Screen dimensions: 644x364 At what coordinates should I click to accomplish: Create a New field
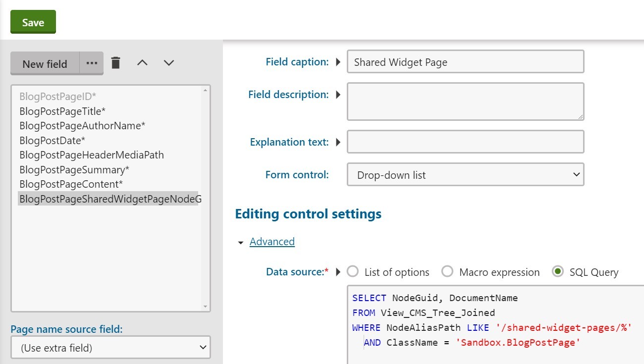tap(45, 63)
